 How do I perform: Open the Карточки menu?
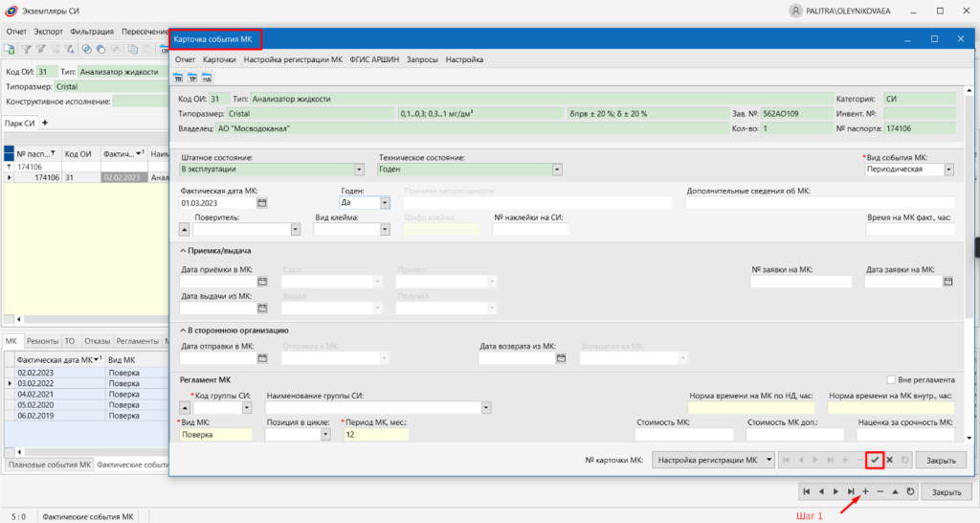[219, 59]
